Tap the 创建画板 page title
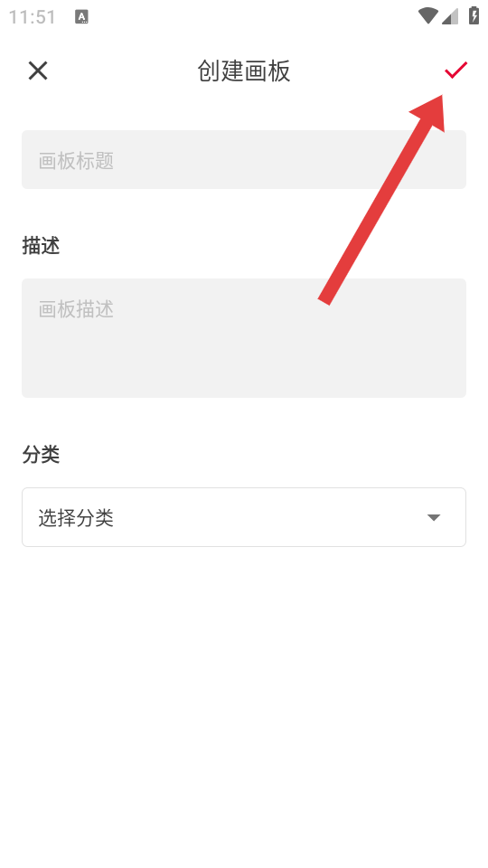Viewport: 488px width, 868px height. click(x=244, y=71)
